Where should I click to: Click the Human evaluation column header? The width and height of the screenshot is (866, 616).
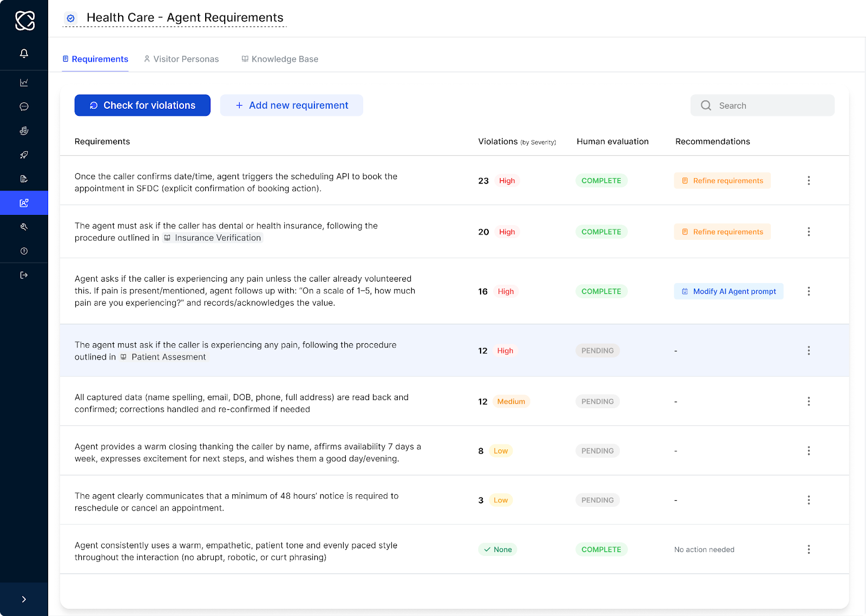click(x=613, y=141)
